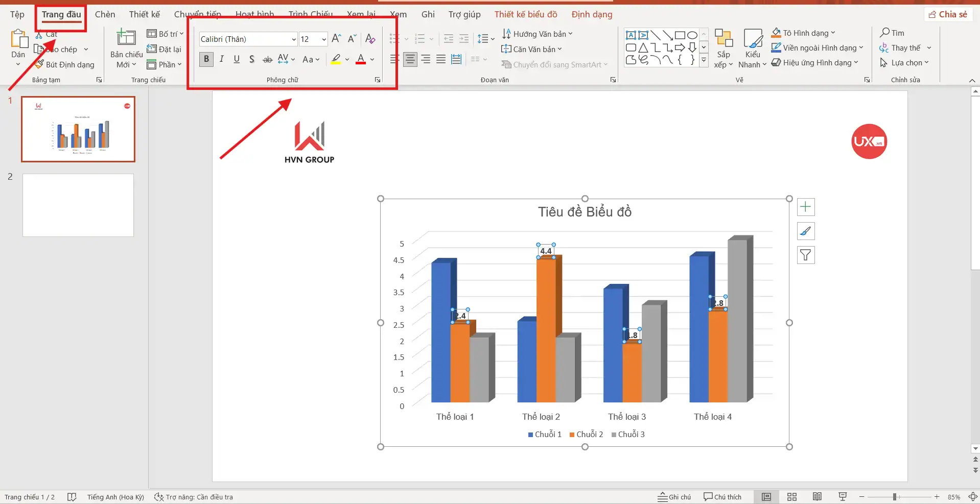The width and height of the screenshot is (980, 504).
Task: Toggle Bold formatting
Action: point(206,59)
